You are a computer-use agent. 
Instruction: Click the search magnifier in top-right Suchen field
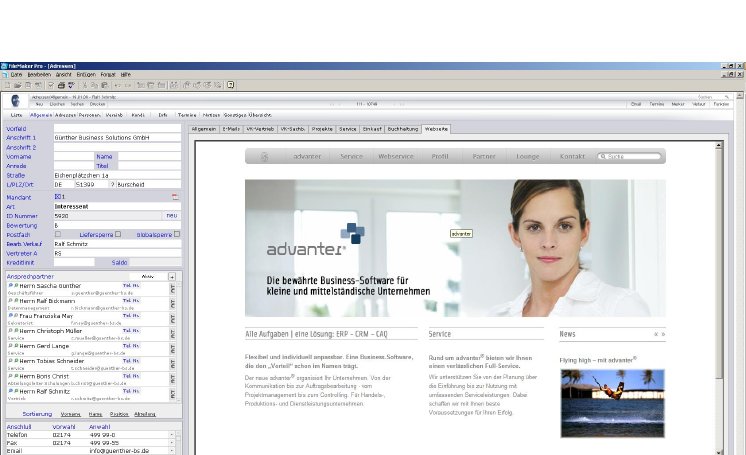[726, 97]
